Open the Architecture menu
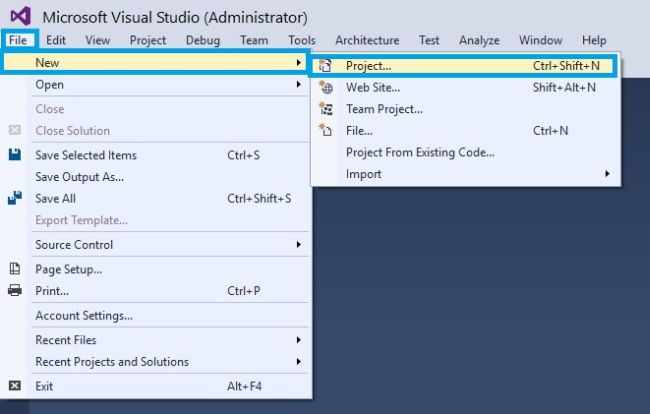650x414 pixels. click(x=367, y=40)
